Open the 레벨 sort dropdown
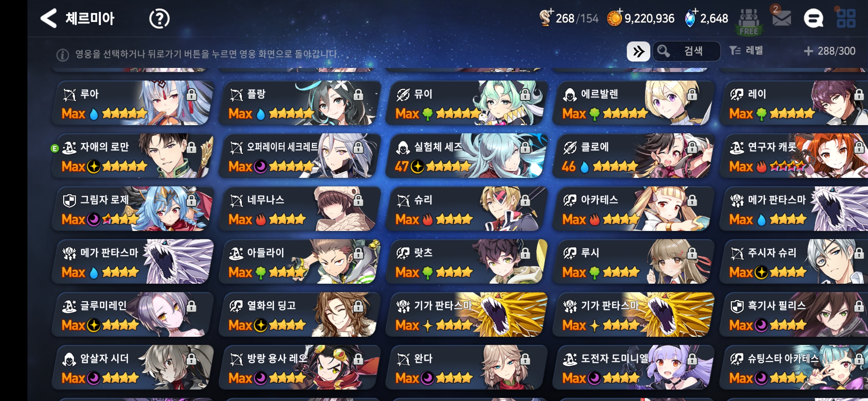 [x=746, y=51]
